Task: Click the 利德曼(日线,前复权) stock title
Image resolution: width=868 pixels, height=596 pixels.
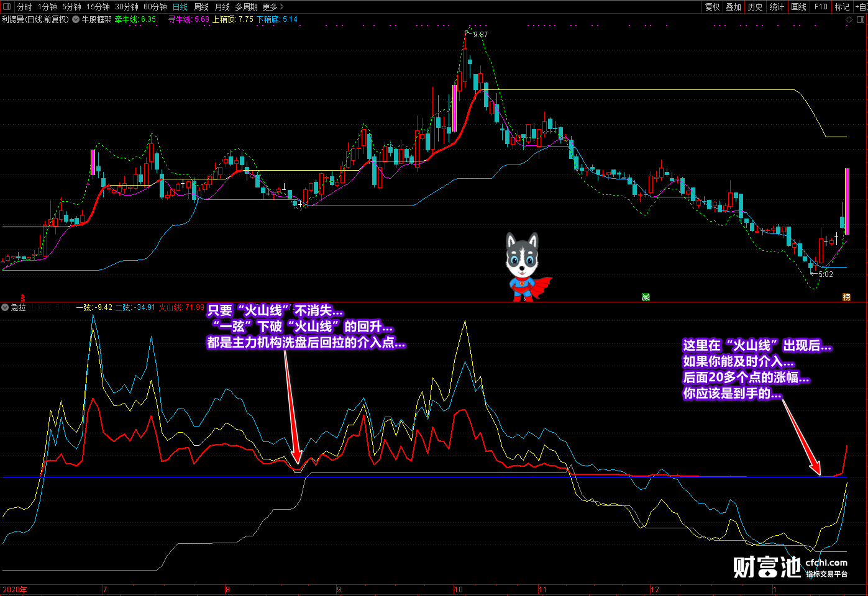Action: coord(35,19)
